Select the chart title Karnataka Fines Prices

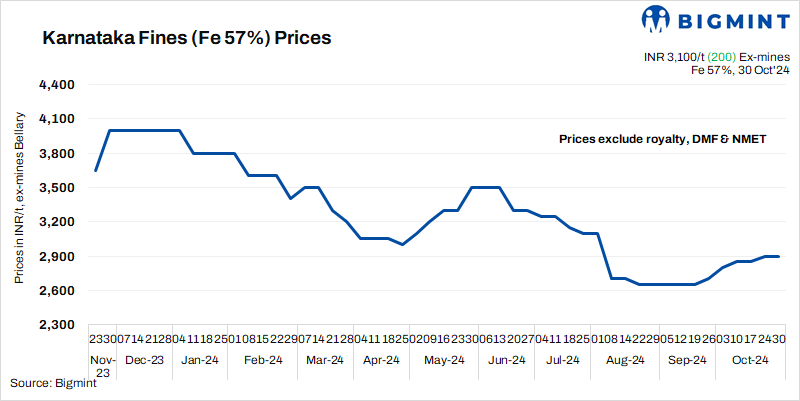tap(185, 39)
